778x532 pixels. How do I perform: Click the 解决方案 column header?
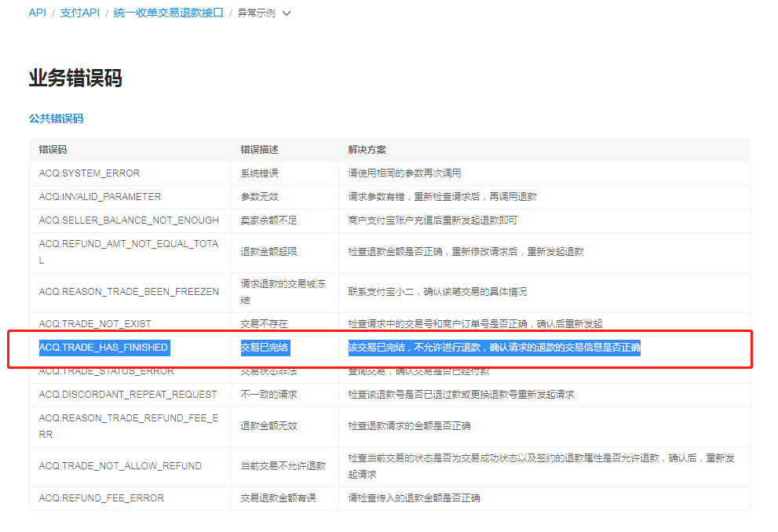click(x=367, y=150)
